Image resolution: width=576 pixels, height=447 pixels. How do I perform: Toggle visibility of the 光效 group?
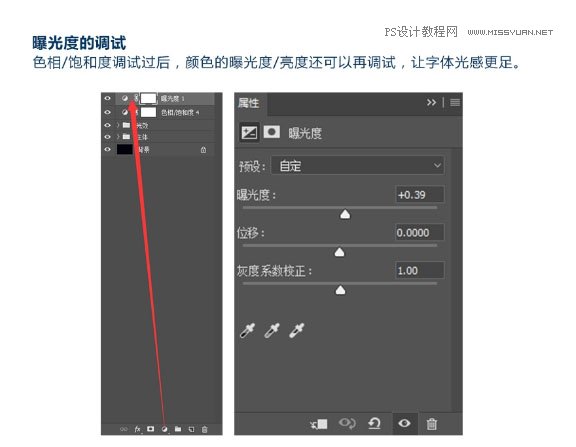click(107, 125)
